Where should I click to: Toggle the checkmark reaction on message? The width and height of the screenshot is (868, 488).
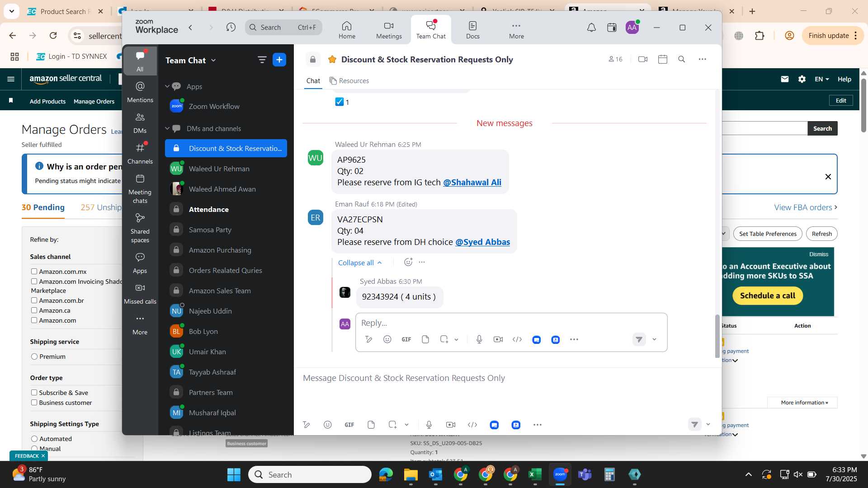pos(342,102)
